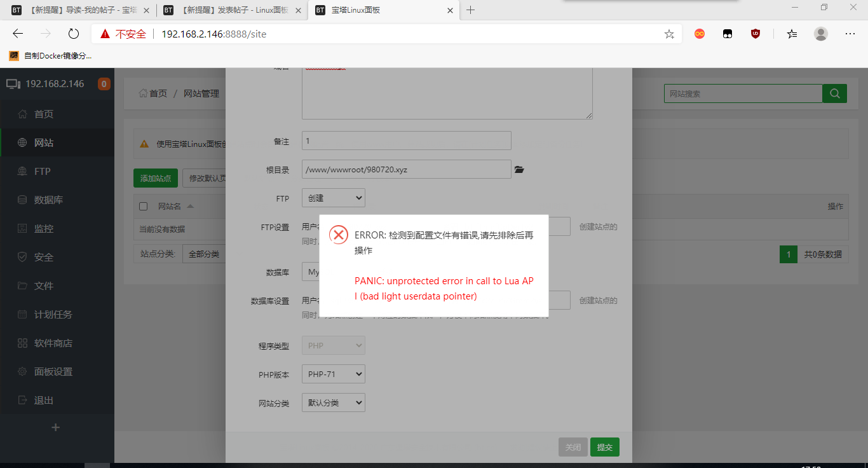Open a new browser tab
Screen dimensions: 868x468
coord(470,10)
